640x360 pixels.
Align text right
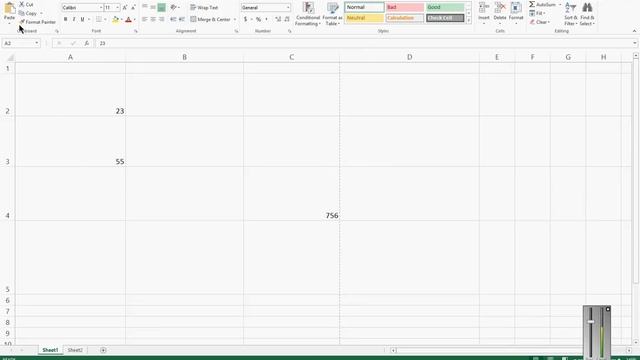162,19
